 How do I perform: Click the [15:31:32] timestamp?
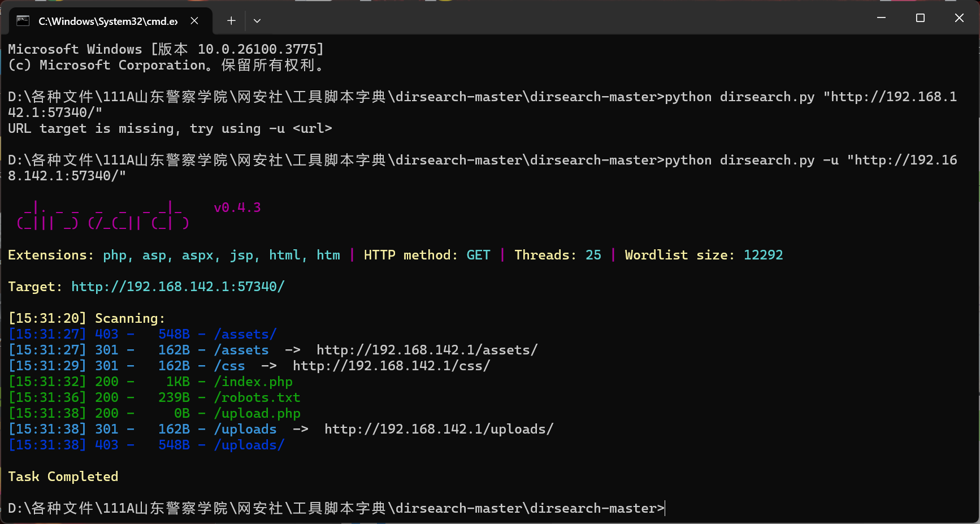pyautogui.click(x=47, y=382)
